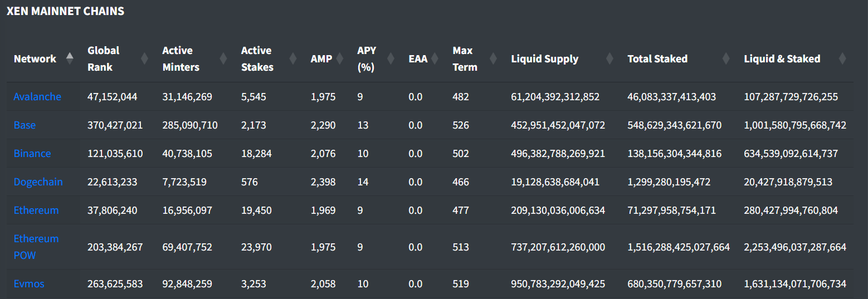
Task: Click the Network column header text
Action: coord(35,59)
